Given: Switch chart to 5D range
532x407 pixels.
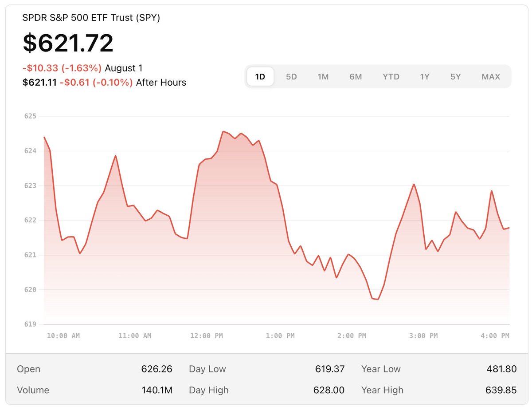Looking at the screenshot, I should (291, 77).
